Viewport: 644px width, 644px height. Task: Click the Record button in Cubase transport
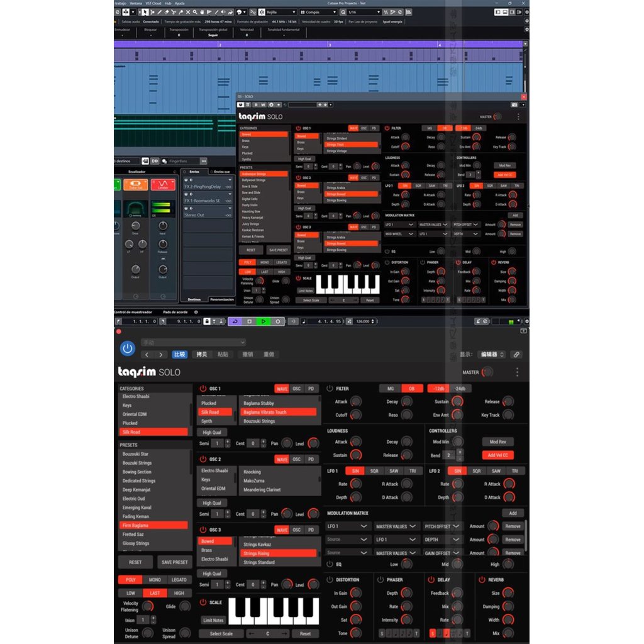tap(277, 321)
